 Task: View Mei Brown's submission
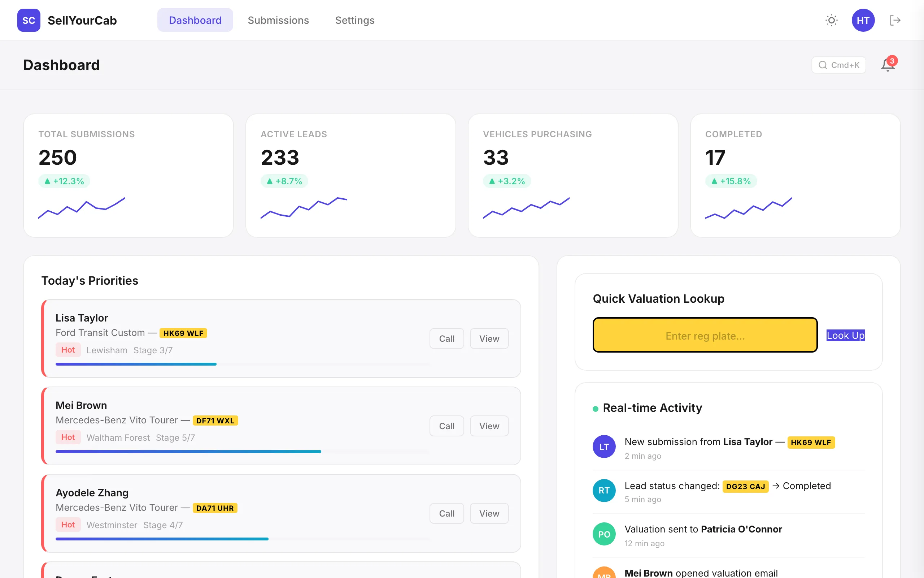pos(489,426)
